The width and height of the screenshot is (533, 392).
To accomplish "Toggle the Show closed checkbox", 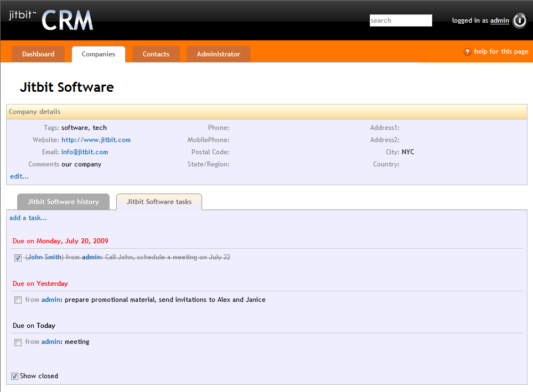I will (15, 377).
